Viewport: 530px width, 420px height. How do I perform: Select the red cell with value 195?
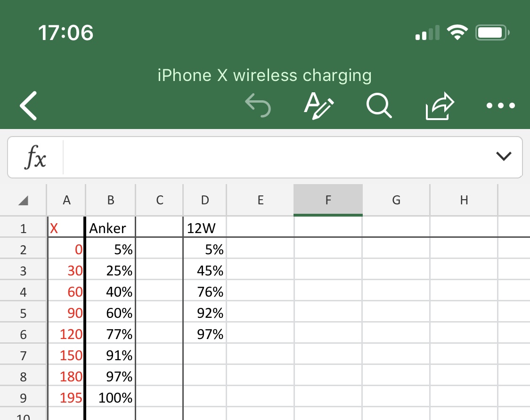point(66,398)
